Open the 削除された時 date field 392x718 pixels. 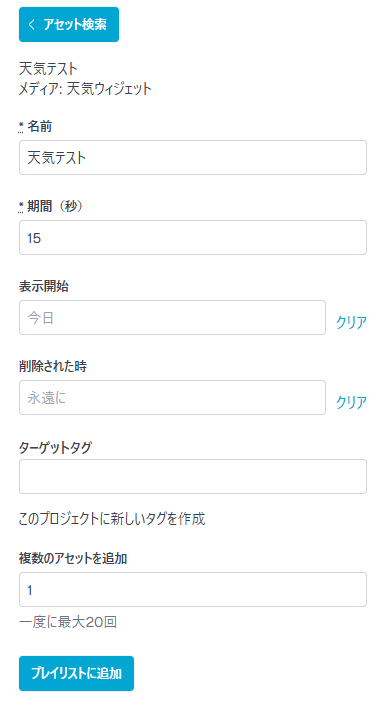[x=172, y=397]
